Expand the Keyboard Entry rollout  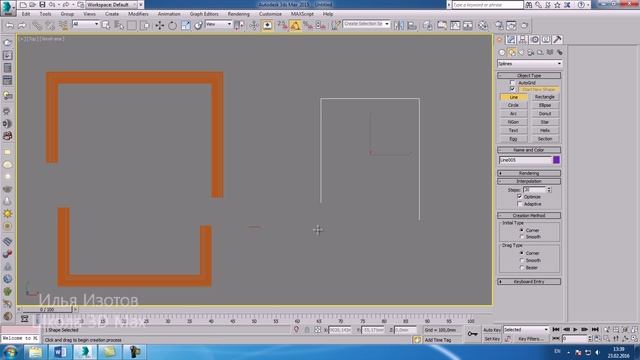pos(529,282)
